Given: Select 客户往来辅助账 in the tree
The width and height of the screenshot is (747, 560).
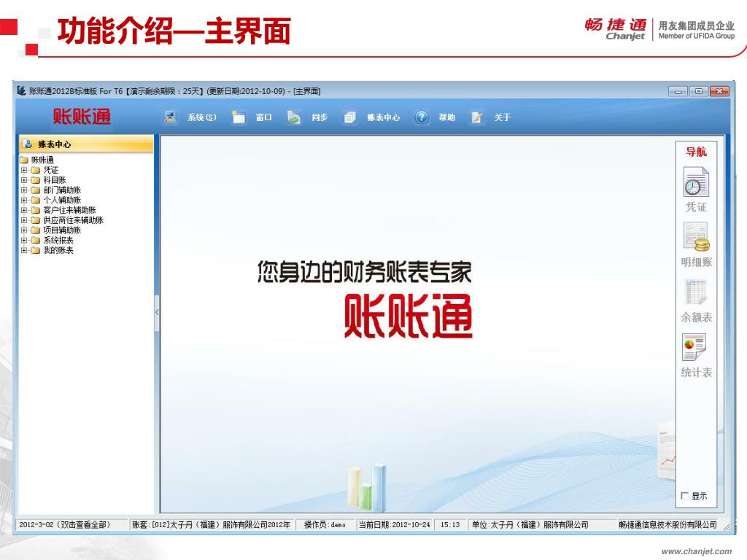Looking at the screenshot, I should [x=69, y=210].
